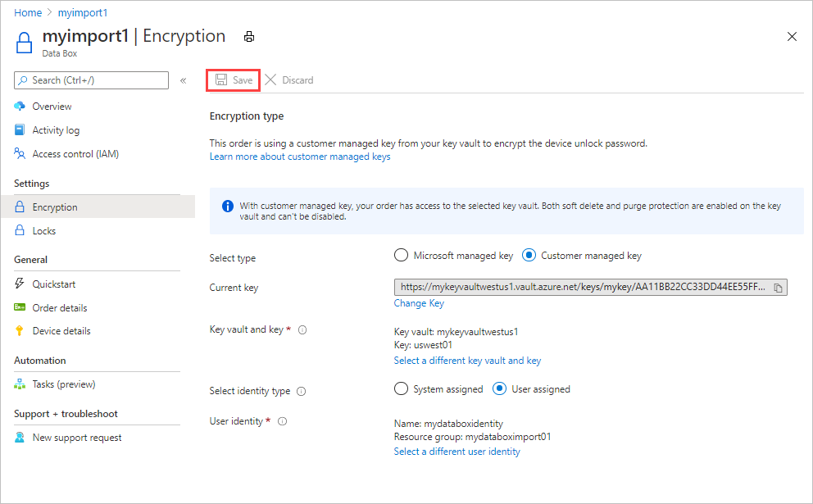Screen dimensions: 813x504
Task: Open Locks under Settings
Action: click(44, 231)
